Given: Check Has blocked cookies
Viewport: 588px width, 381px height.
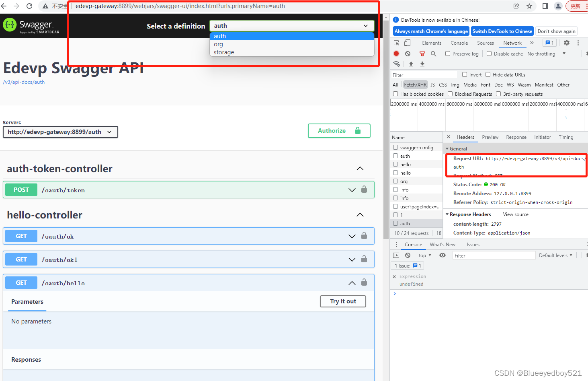Looking at the screenshot, I should point(395,94).
